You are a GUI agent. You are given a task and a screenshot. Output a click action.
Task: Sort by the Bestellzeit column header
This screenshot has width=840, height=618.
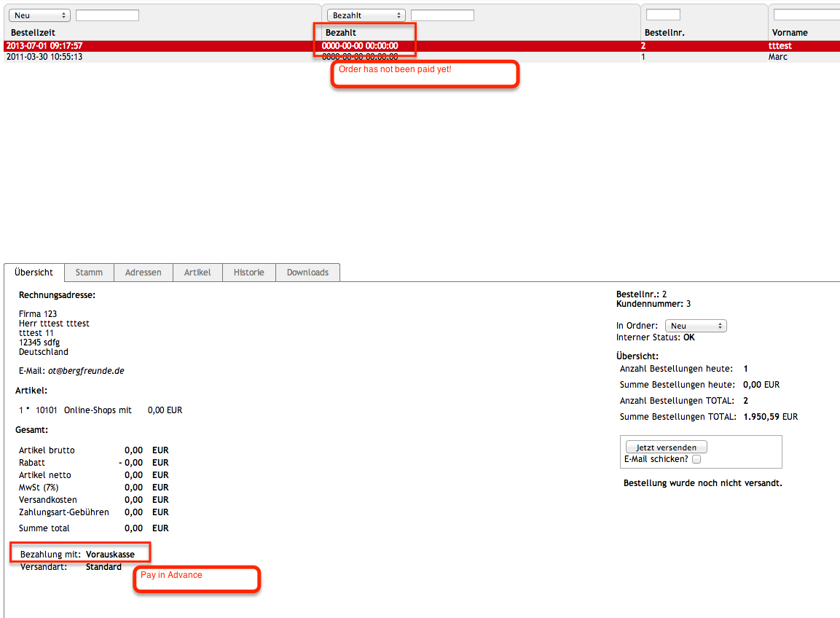[x=33, y=33]
